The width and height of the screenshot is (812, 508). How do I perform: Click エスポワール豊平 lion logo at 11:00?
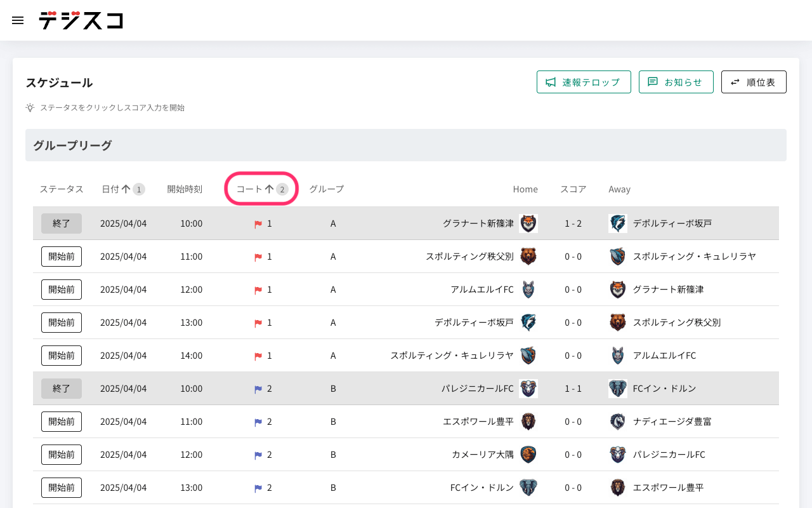point(528,422)
